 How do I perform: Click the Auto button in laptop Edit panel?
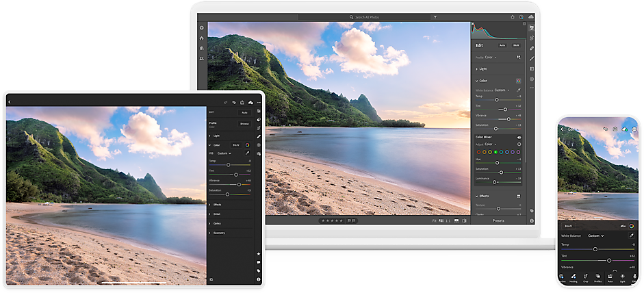(x=502, y=46)
